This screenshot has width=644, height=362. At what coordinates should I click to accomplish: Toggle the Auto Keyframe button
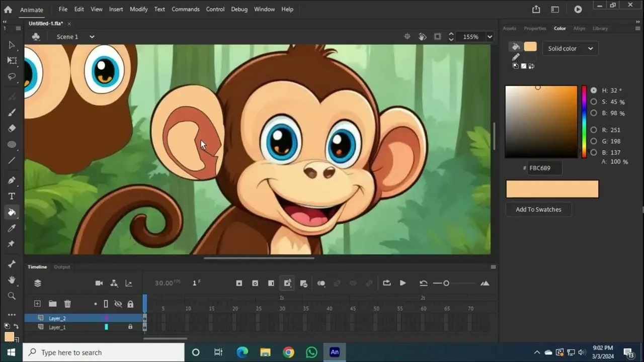(287, 284)
